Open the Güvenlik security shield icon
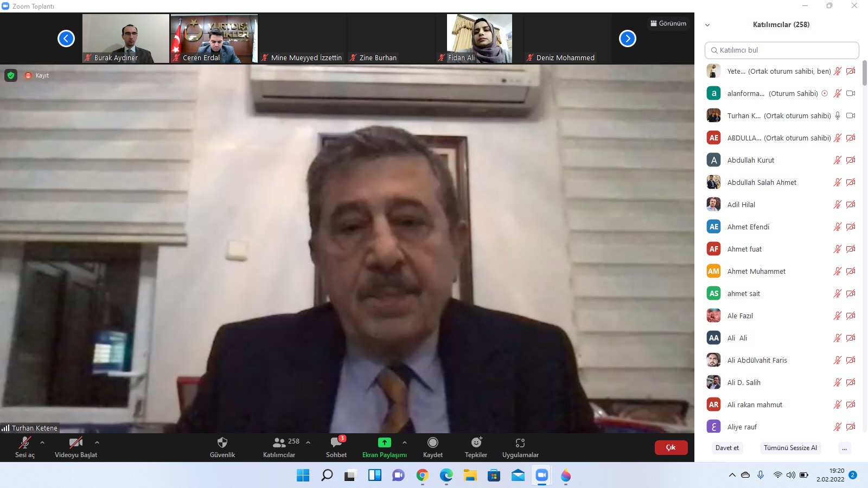The height and width of the screenshot is (488, 868). click(x=222, y=443)
